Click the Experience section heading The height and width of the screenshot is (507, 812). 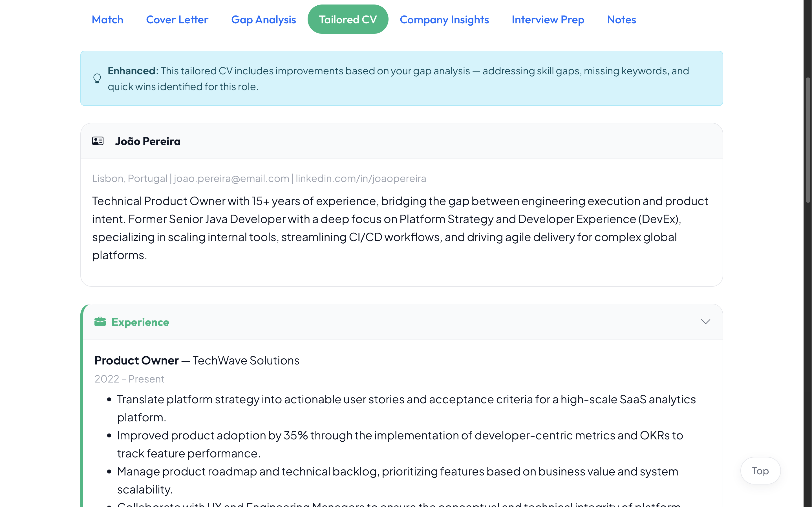[x=140, y=322]
